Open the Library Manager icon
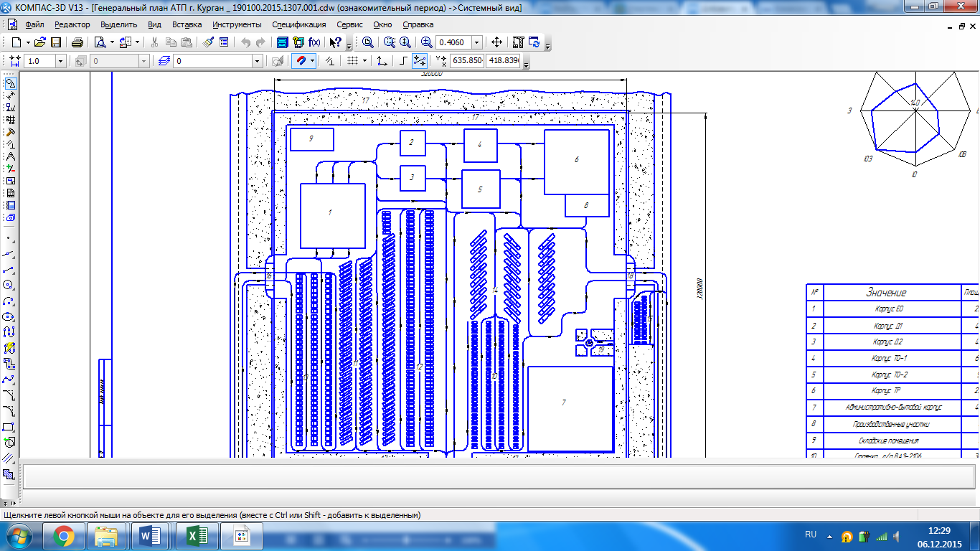 pos(283,42)
